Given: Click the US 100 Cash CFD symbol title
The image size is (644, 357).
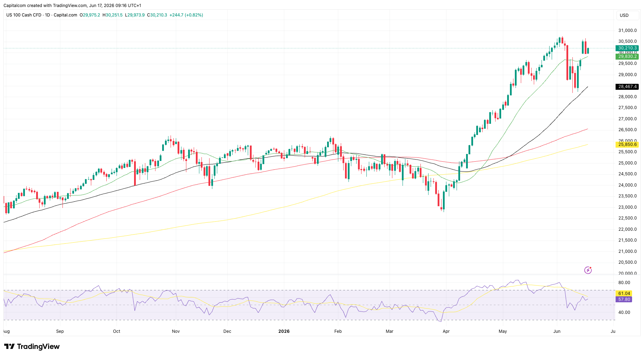Looking at the screenshot, I should pyautogui.click(x=24, y=15).
